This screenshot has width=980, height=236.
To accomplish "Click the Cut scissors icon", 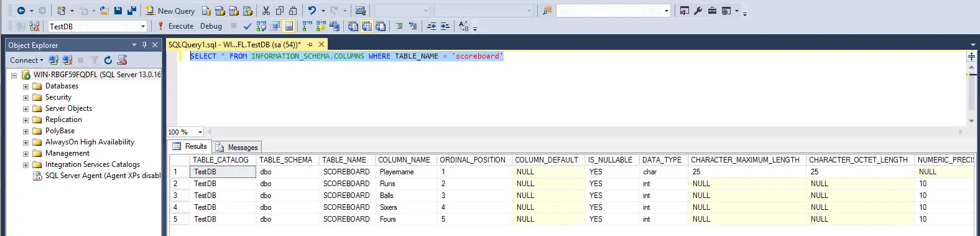I will coord(266,11).
